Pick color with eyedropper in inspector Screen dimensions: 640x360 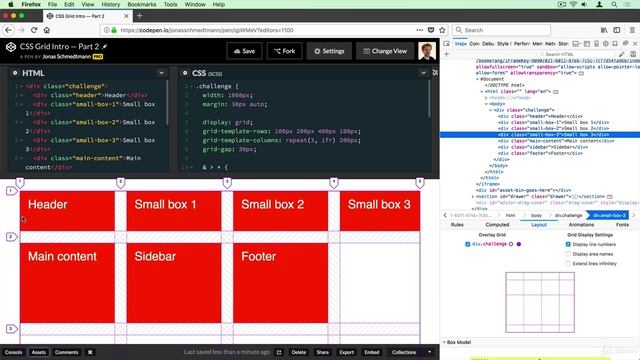click(622, 54)
